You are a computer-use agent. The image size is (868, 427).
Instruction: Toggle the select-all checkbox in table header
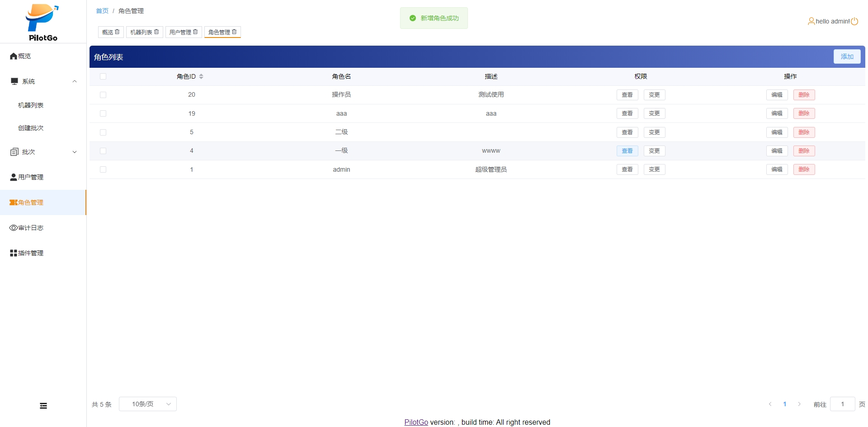coord(103,76)
